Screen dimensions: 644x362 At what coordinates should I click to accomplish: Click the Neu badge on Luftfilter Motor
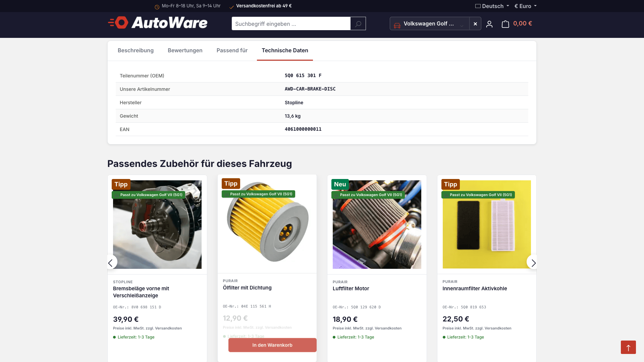tap(340, 184)
